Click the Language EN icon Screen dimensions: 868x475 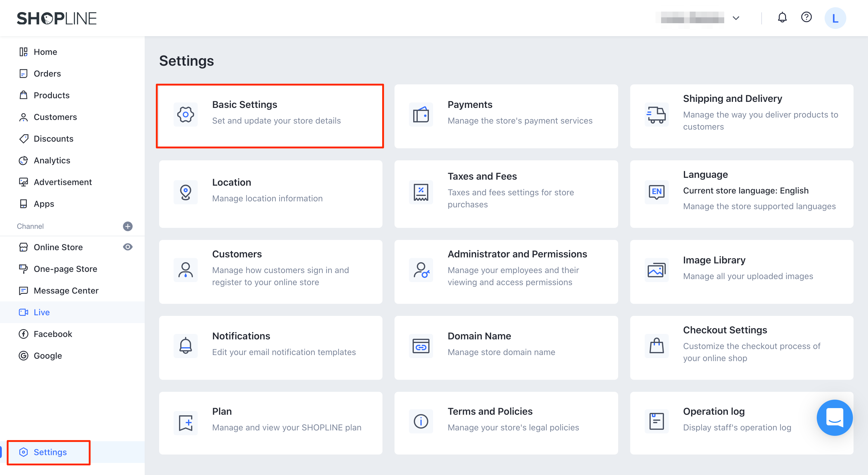pos(656,192)
